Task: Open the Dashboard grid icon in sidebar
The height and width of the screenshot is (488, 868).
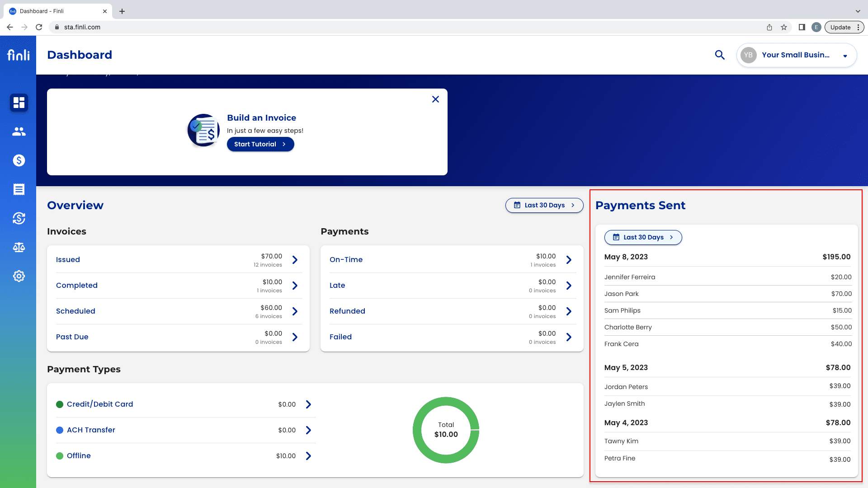Action: (19, 103)
